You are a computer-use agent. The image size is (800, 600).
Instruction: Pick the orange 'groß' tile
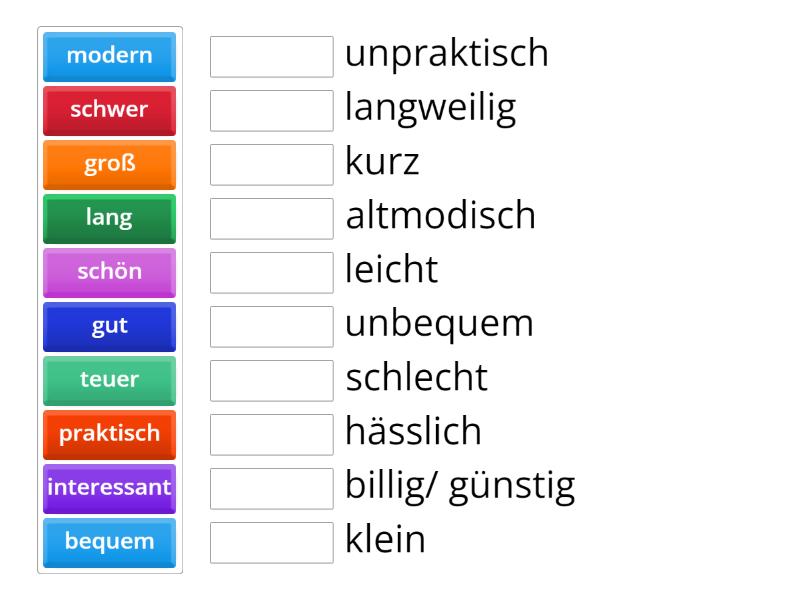pos(110,164)
